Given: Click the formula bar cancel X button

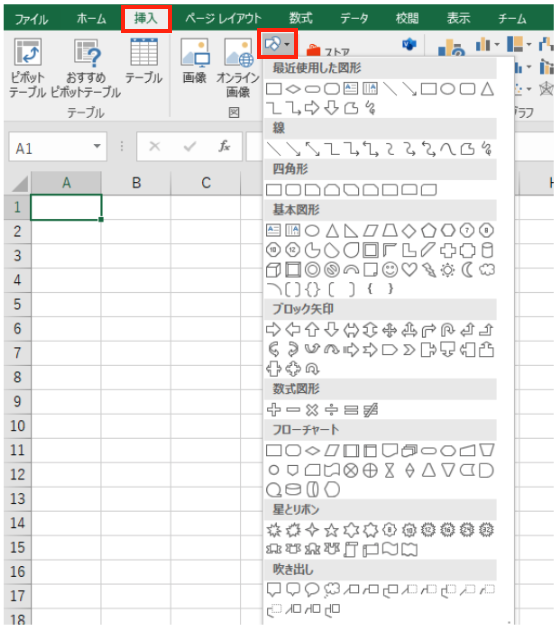Looking at the screenshot, I should pyautogui.click(x=155, y=146).
